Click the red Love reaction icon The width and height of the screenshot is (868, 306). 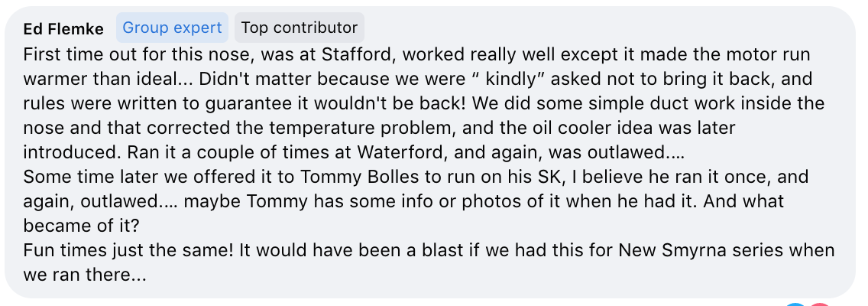(x=821, y=304)
